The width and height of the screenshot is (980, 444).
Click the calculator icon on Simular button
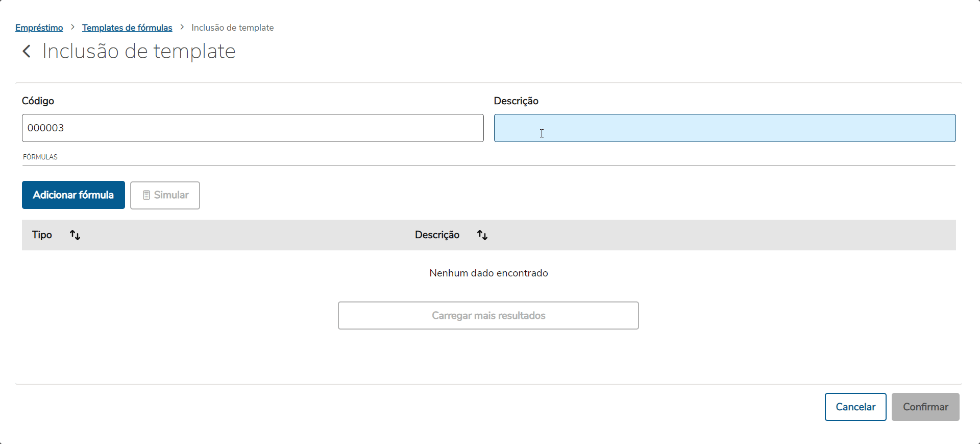(x=146, y=195)
